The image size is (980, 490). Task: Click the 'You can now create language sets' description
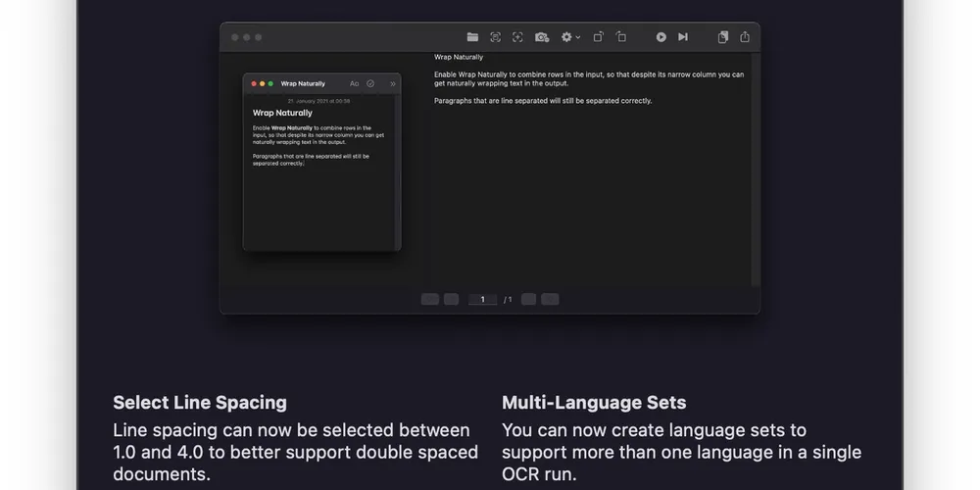coord(682,452)
